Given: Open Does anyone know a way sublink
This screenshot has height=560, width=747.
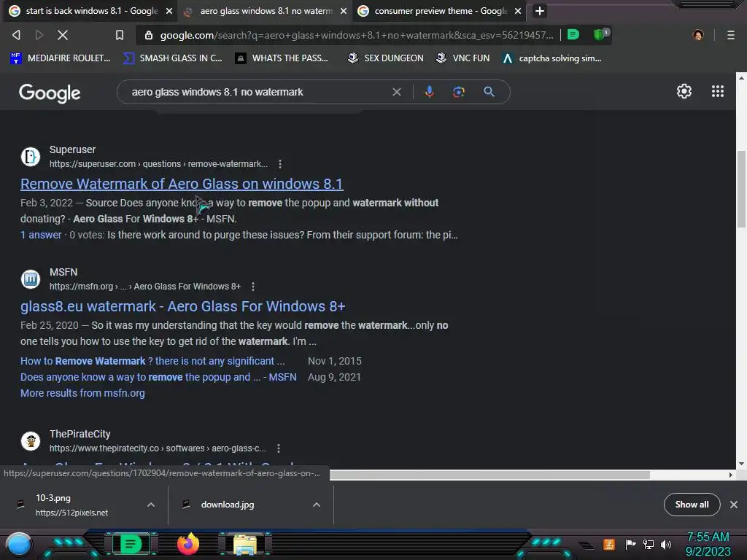Looking at the screenshot, I should point(158,377).
